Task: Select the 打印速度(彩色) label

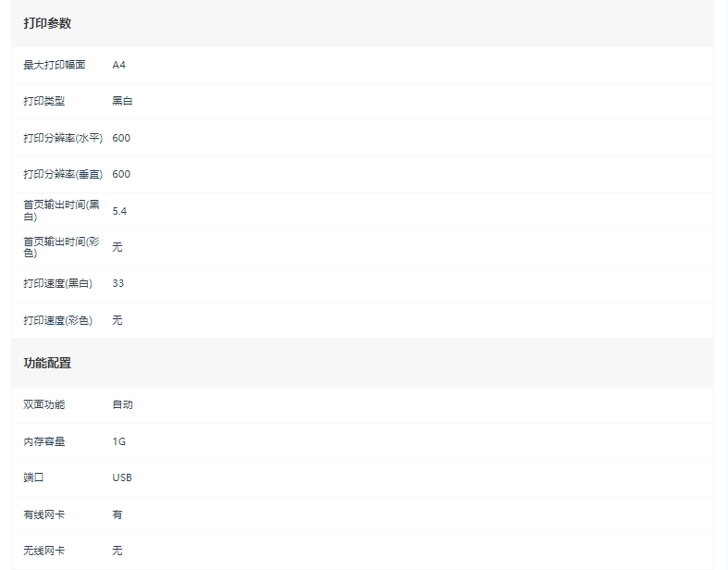Action: point(58,320)
